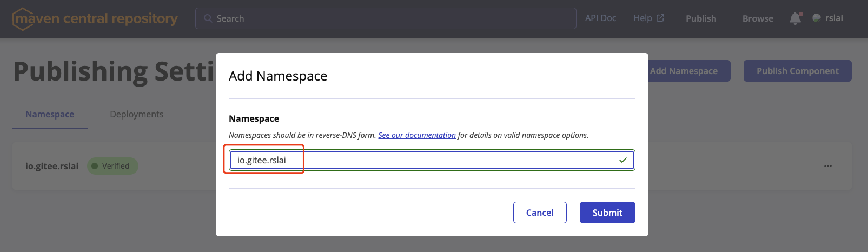
Task: Submit the new namespace
Action: tap(607, 213)
